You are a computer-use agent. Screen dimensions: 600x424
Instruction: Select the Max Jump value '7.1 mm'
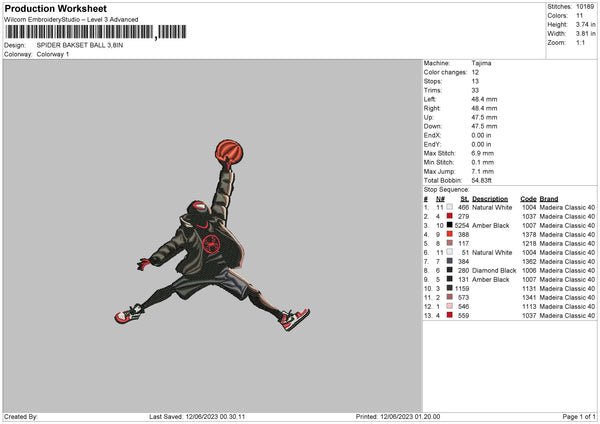(483, 171)
